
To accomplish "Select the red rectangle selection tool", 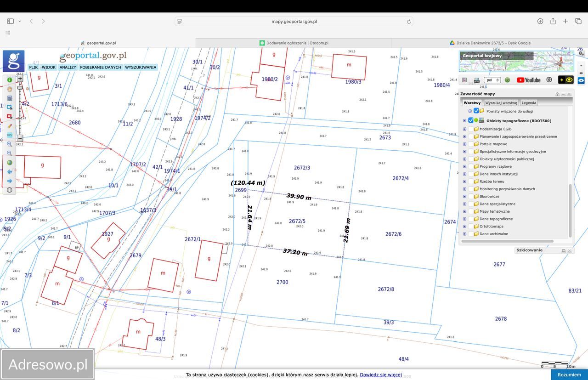I will pos(10,117).
